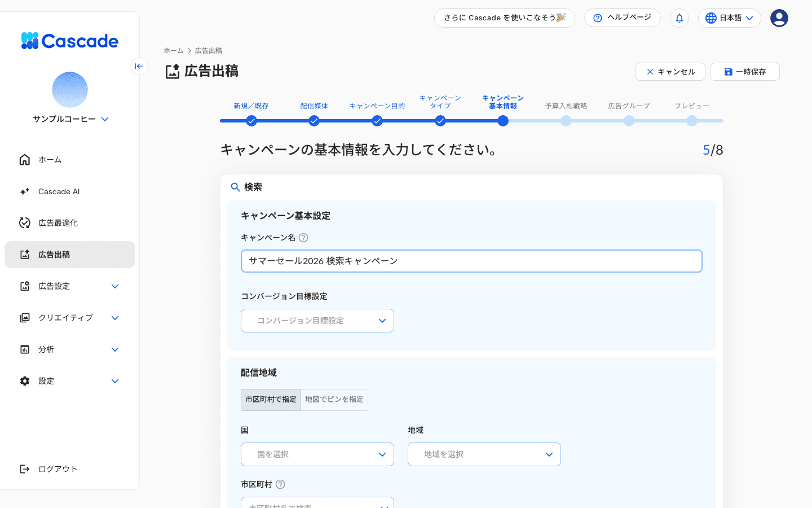Click the 分析 chart icon

[25, 349]
